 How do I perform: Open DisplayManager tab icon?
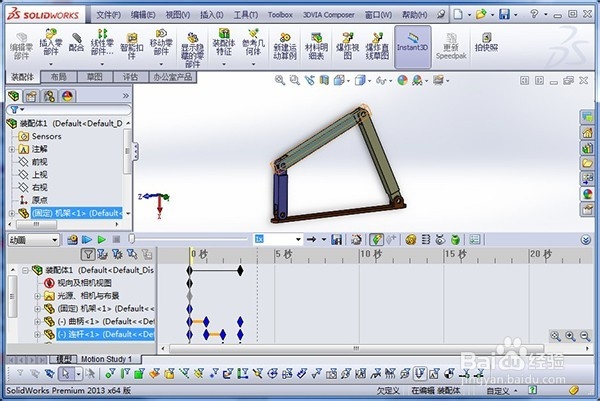[x=67, y=96]
